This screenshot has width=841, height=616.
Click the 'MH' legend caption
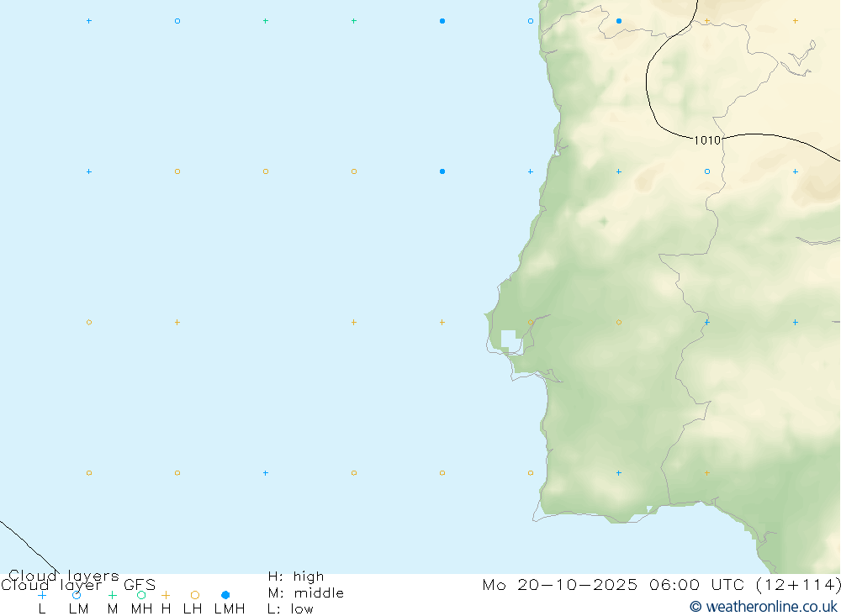point(141,609)
